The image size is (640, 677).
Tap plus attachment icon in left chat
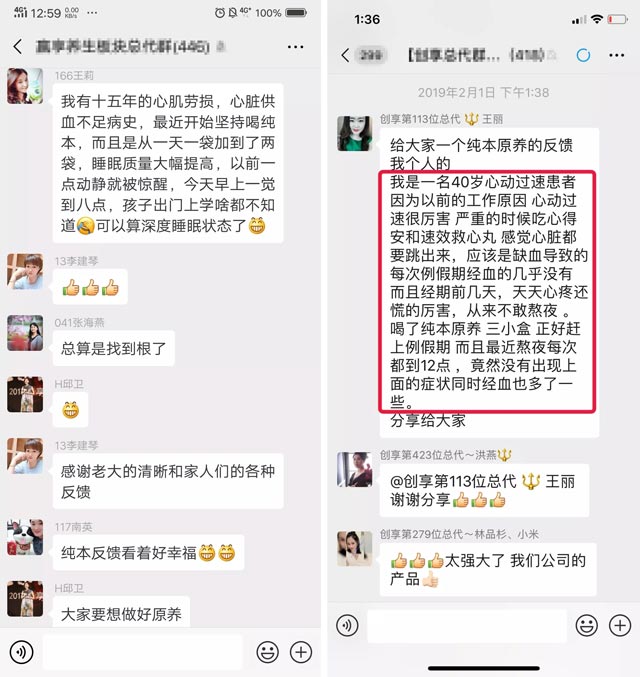pos(301,652)
